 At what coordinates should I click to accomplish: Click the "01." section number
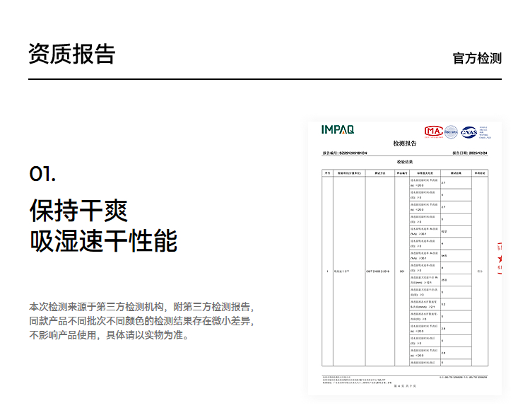pyautogui.click(x=42, y=174)
